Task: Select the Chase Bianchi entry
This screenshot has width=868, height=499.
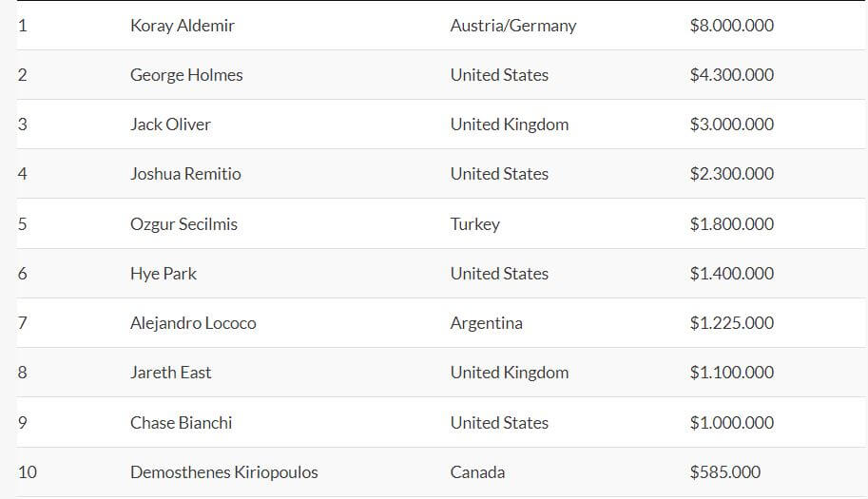Action: [181, 423]
